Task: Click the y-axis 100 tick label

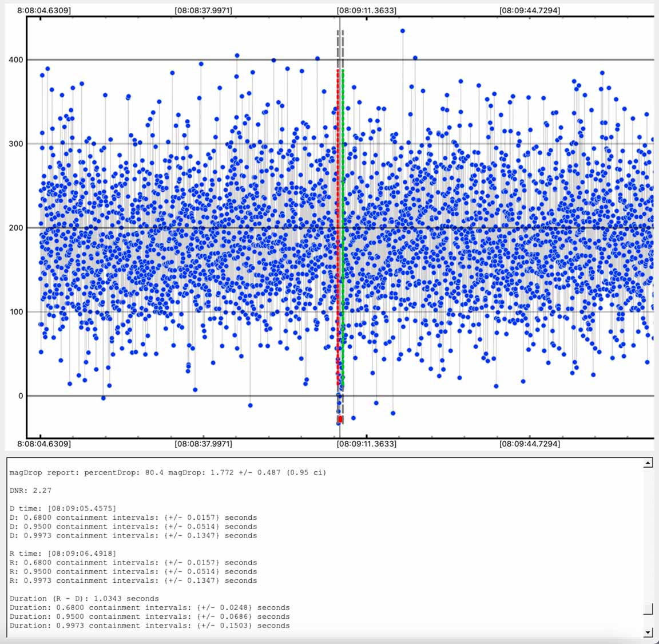Action: pyautogui.click(x=16, y=311)
